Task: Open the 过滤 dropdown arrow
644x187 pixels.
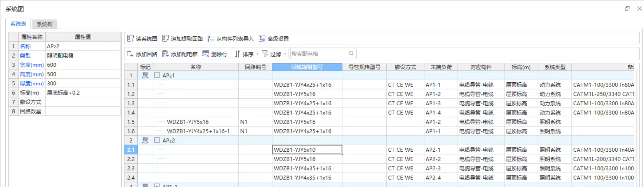Action: [x=285, y=54]
